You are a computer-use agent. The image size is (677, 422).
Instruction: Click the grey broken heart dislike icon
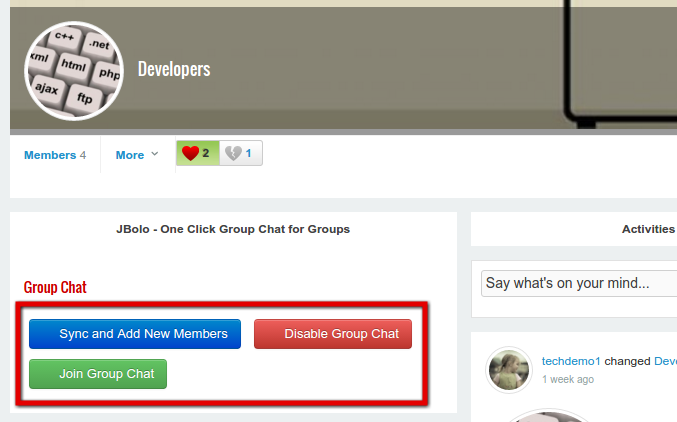coord(233,154)
